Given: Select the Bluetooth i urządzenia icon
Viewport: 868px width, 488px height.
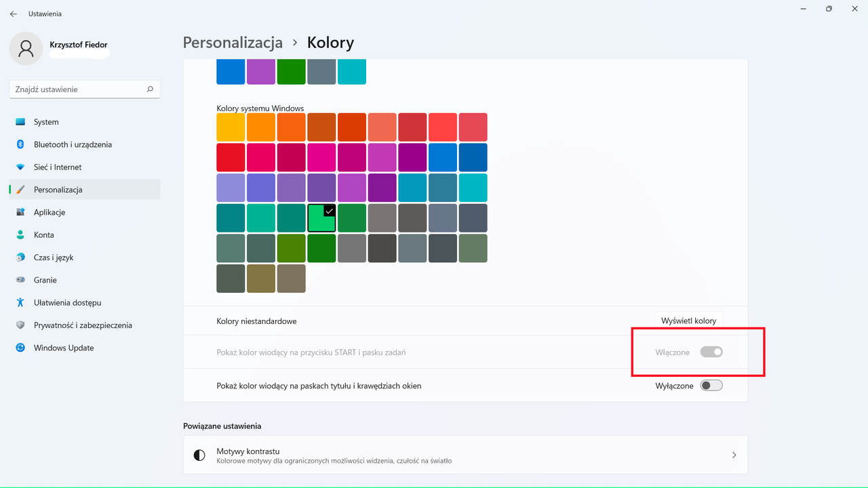Looking at the screenshot, I should click(20, 144).
